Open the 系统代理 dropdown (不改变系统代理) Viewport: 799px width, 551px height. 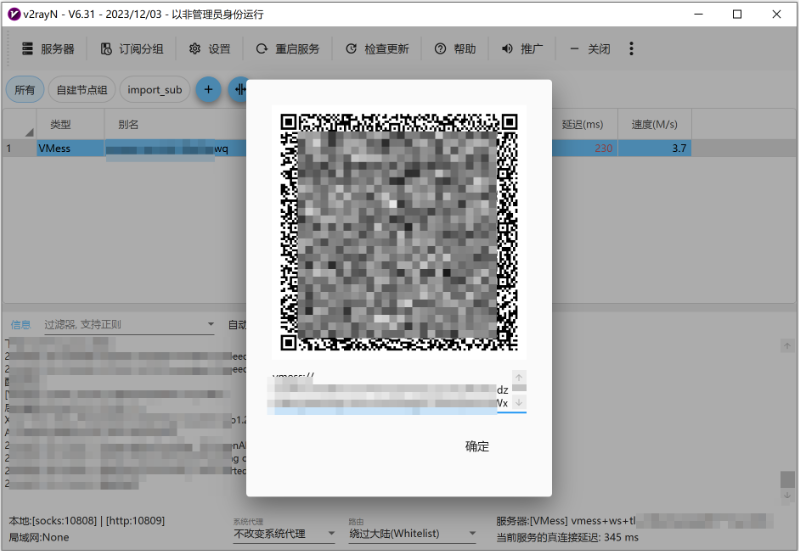pos(284,534)
